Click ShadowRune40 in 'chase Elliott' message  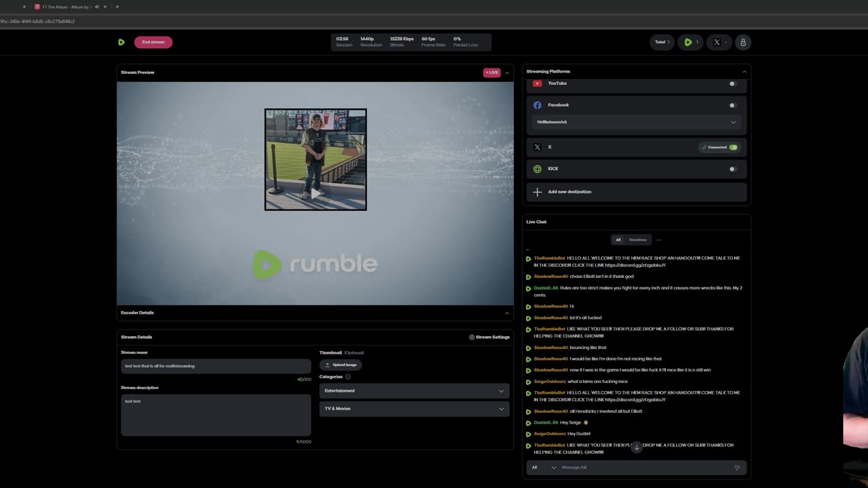[551, 277]
